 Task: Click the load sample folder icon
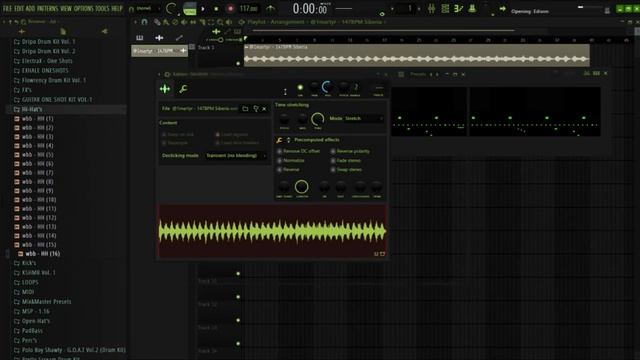(x=245, y=109)
